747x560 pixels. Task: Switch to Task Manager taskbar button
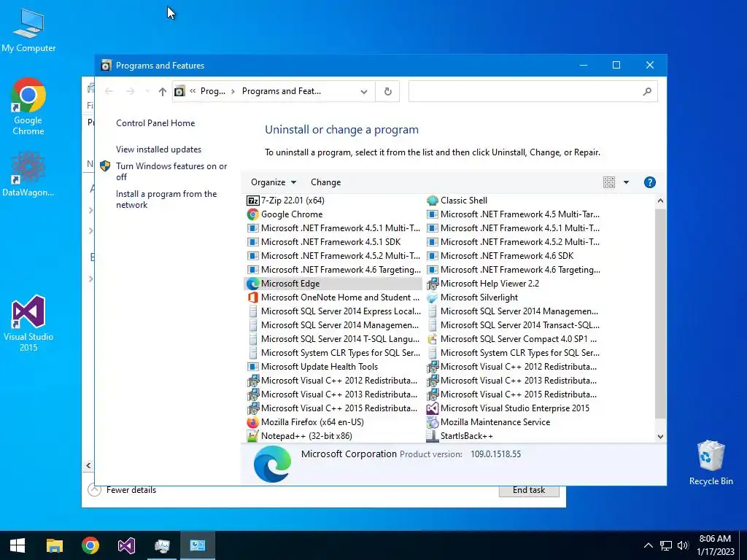coord(162,545)
